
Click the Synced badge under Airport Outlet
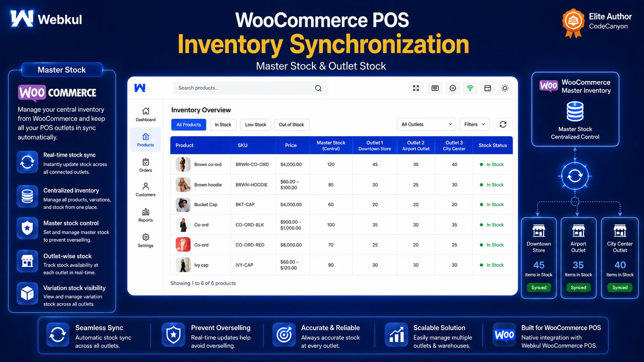pyautogui.click(x=579, y=288)
